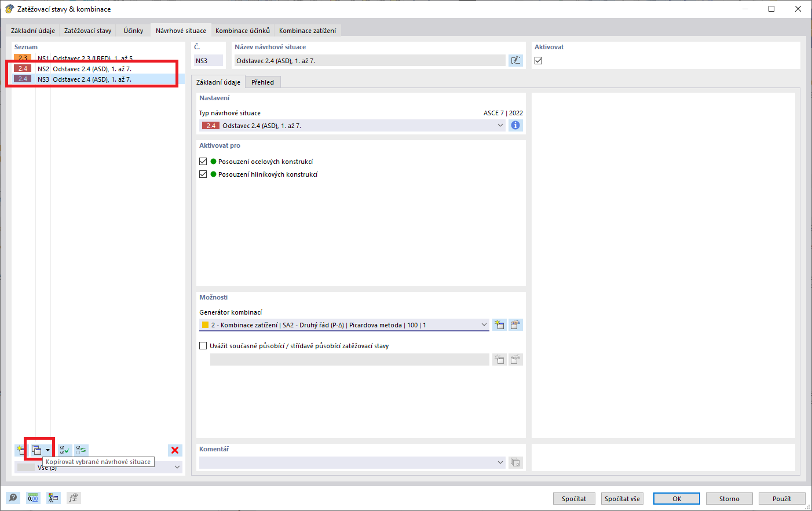The width and height of the screenshot is (812, 511).
Task: Open the Přehled sub-tab
Action: (262, 82)
